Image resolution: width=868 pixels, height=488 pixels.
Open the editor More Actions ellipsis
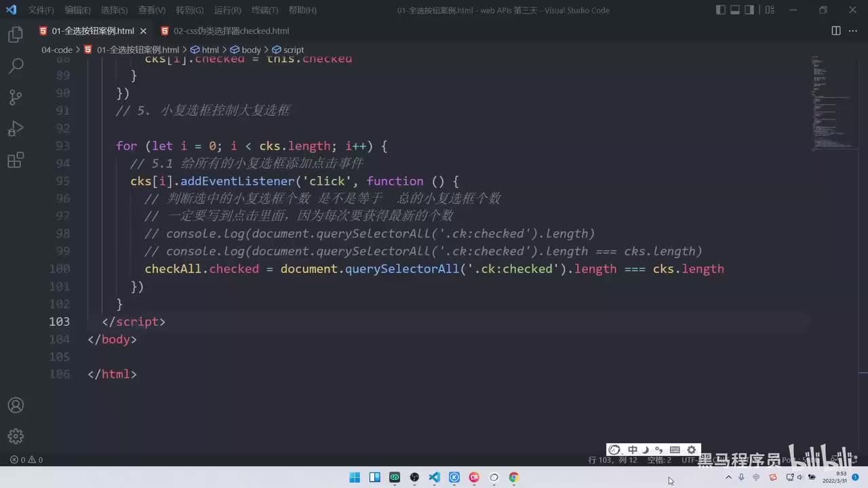tap(852, 30)
